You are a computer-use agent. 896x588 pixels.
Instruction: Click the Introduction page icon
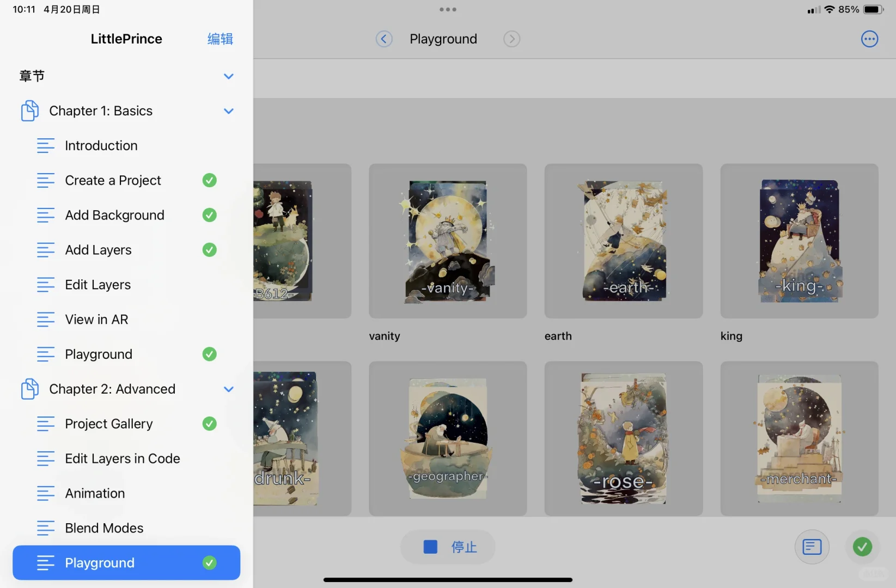[46, 145]
